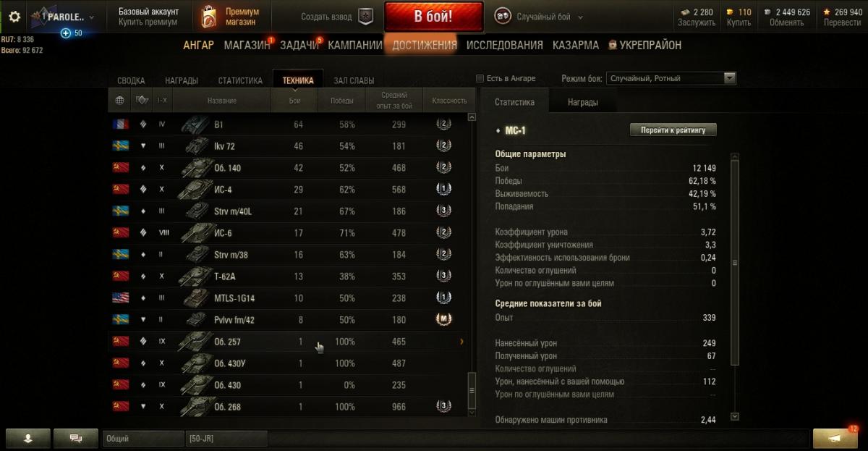868x451 pixels.
Task: Open the Награды tab in the right panel
Action: coord(582,102)
